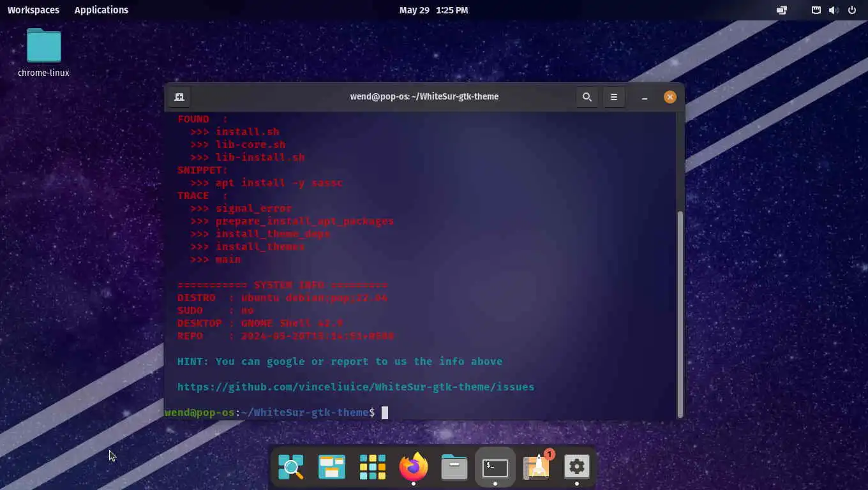The image size is (868, 490).
Task: Close the terminal window
Action: tap(670, 97)
